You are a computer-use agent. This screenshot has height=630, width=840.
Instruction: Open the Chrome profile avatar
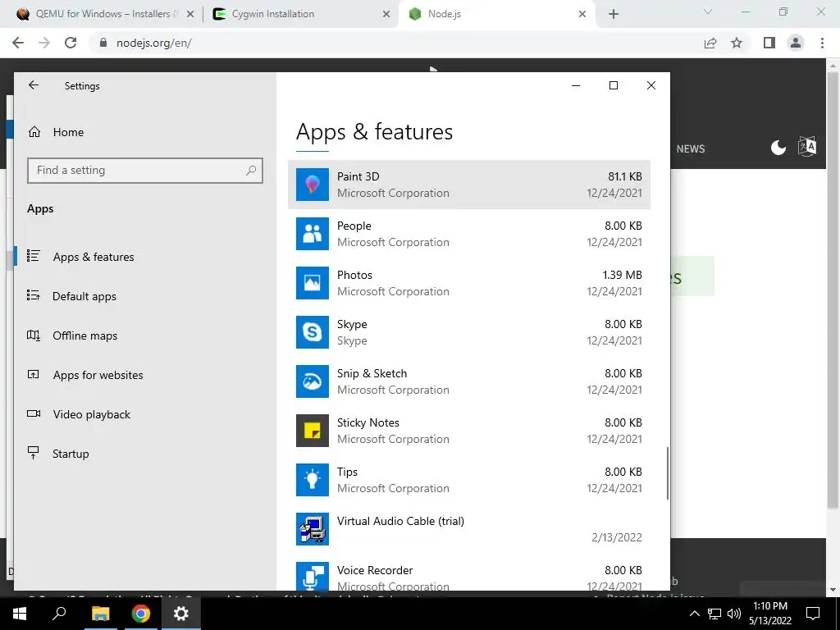tap(796, 43)
